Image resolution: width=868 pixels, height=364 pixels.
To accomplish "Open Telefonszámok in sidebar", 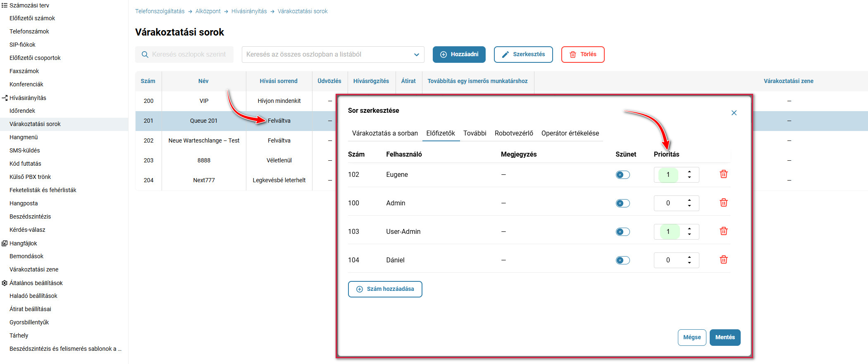I will click(29, 31).
